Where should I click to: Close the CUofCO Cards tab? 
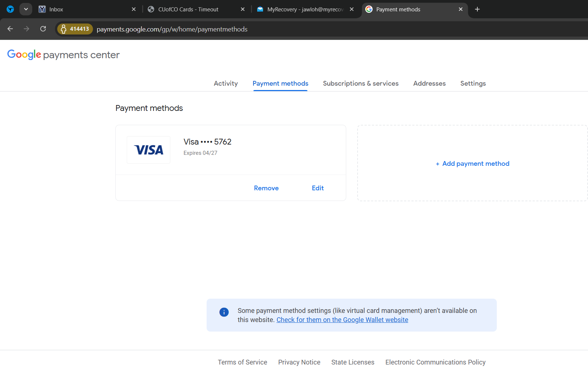[x=243, y=9]
